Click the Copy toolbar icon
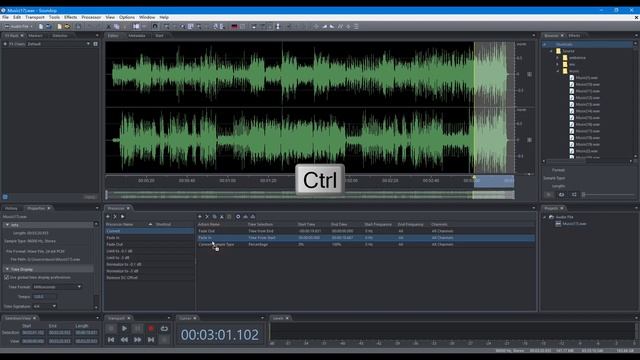This screenshot has width=640, height=360. point(117,27)
